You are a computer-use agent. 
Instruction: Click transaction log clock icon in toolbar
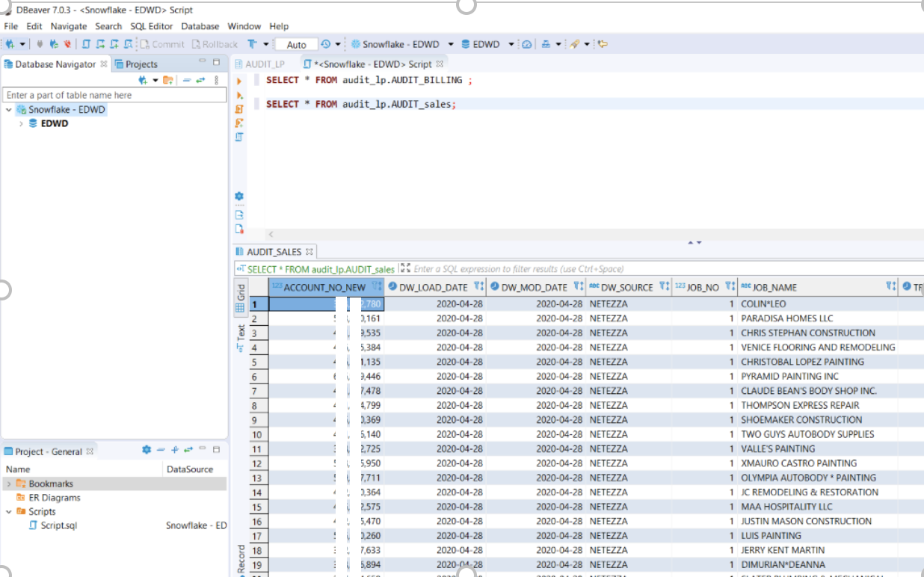point(326,44)
